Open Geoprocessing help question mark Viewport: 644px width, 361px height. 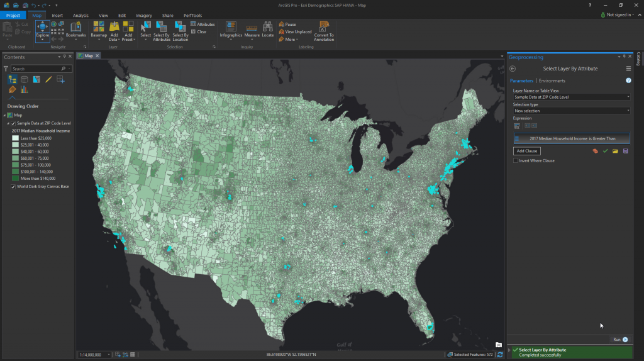[x=628, y=81]
